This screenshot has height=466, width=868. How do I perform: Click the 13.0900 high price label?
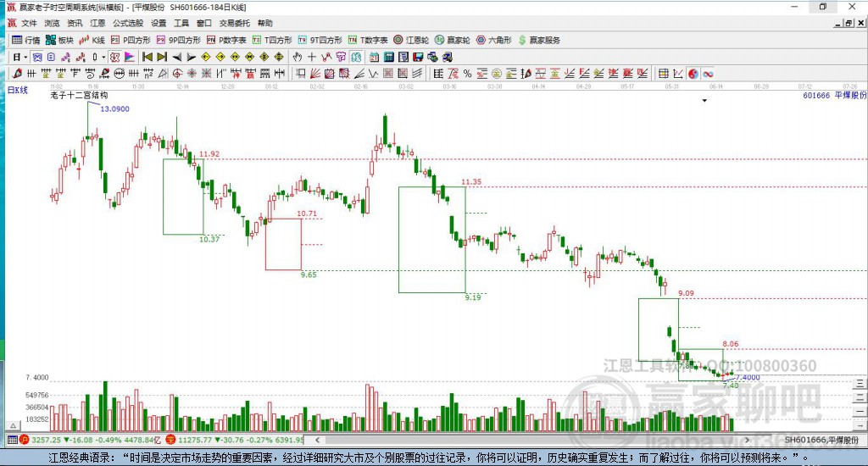point(114,109)
